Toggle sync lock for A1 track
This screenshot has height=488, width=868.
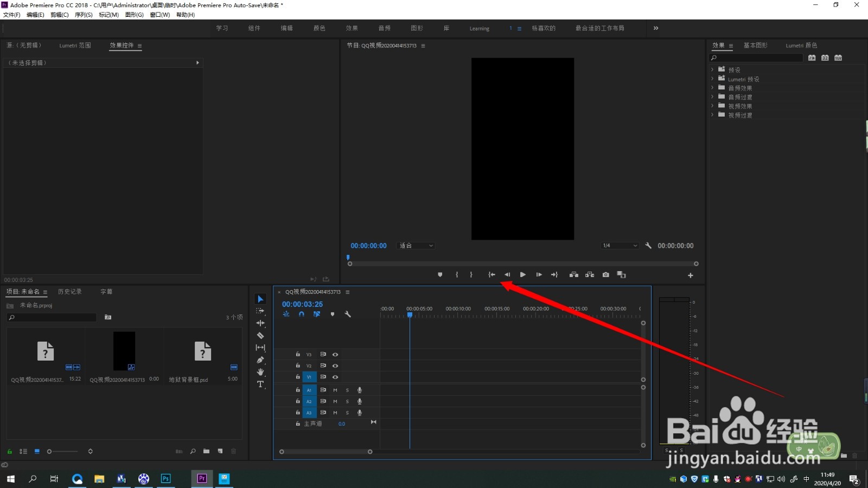pyautogui.click(x=323, y=390)
